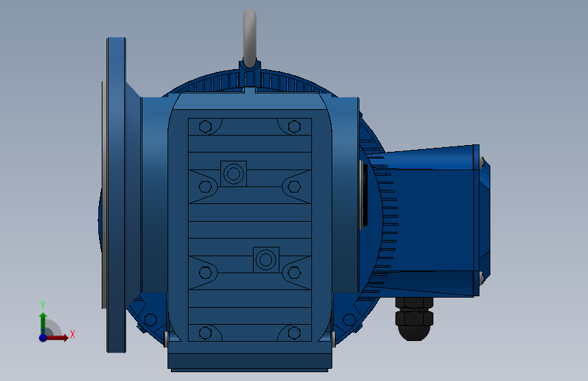Select the lower square plug boss on cover
The image size is (588, 381).
tap(266, 260)
